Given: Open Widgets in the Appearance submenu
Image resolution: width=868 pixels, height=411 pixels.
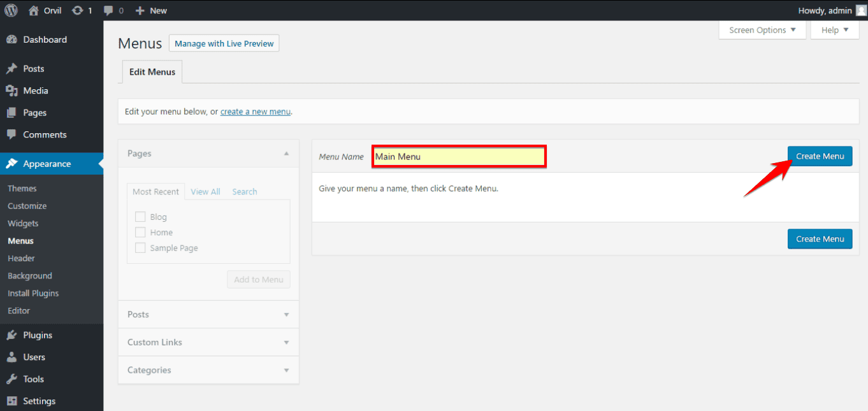Looking at the screenshot, I should [x=23, y=224].
